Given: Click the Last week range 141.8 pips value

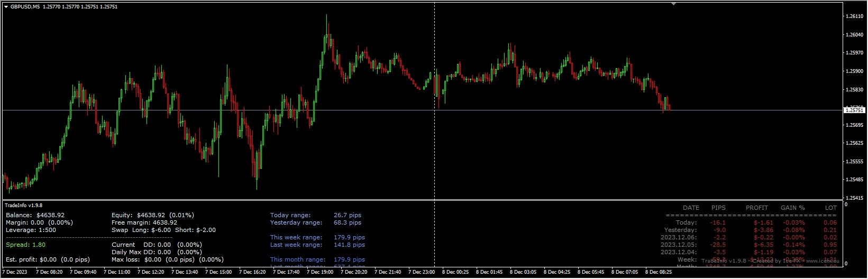Looking at the screenshot, I should [350, 245].
